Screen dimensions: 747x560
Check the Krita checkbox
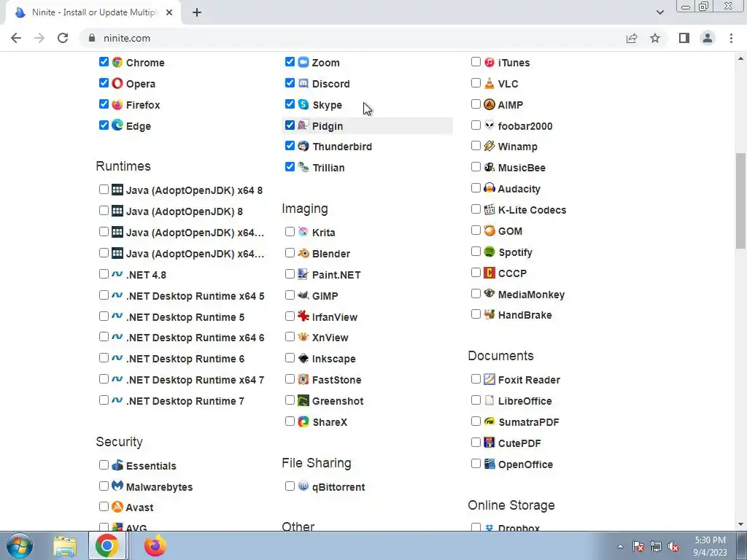point(290,231)
